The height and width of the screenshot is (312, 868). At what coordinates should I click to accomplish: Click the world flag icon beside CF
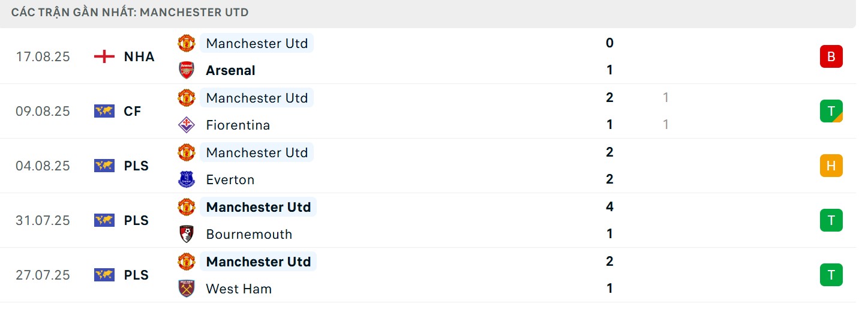104,111
